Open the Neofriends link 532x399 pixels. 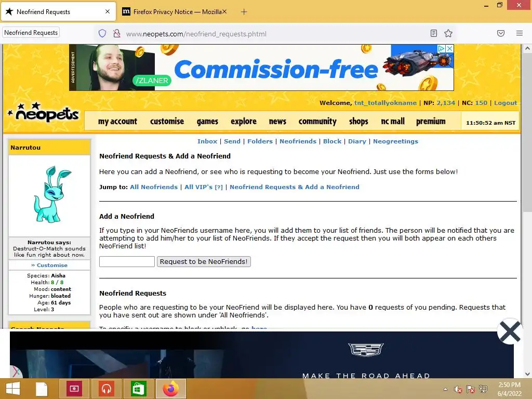pyautogui.click(x=298, y=141)
